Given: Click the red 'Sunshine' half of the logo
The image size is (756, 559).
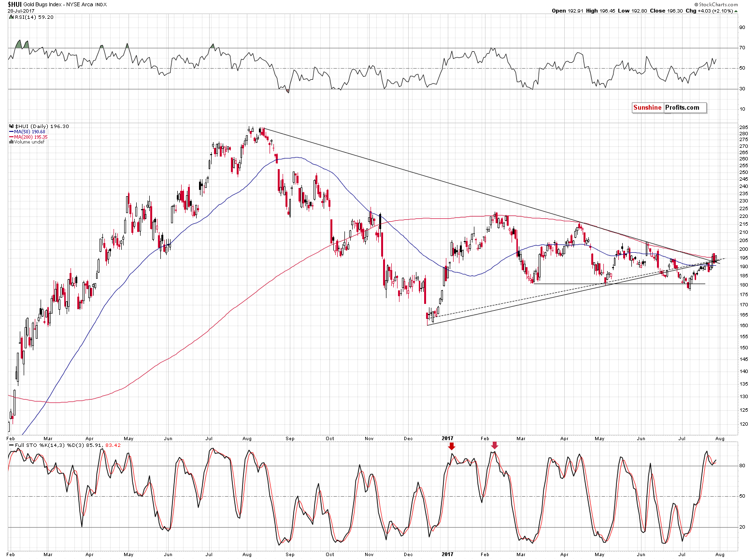Looking at the screenshot, I should tap(647, 108).
